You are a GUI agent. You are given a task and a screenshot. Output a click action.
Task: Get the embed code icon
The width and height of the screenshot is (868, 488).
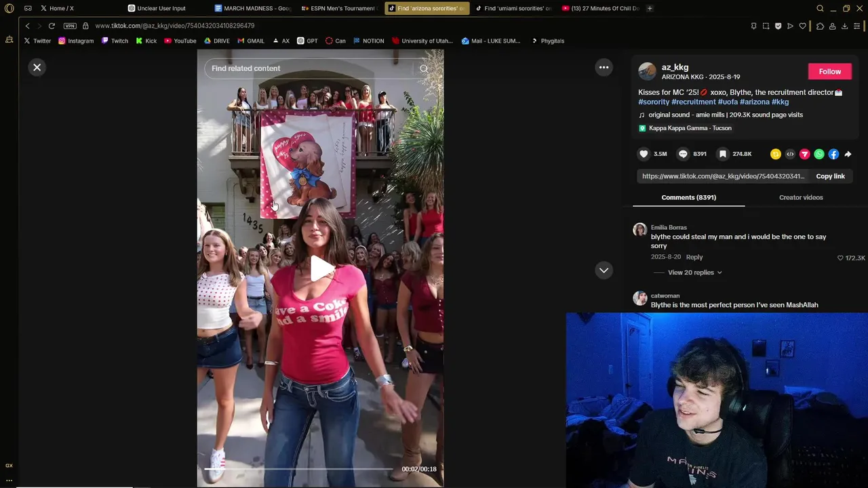tap(790, 154)
